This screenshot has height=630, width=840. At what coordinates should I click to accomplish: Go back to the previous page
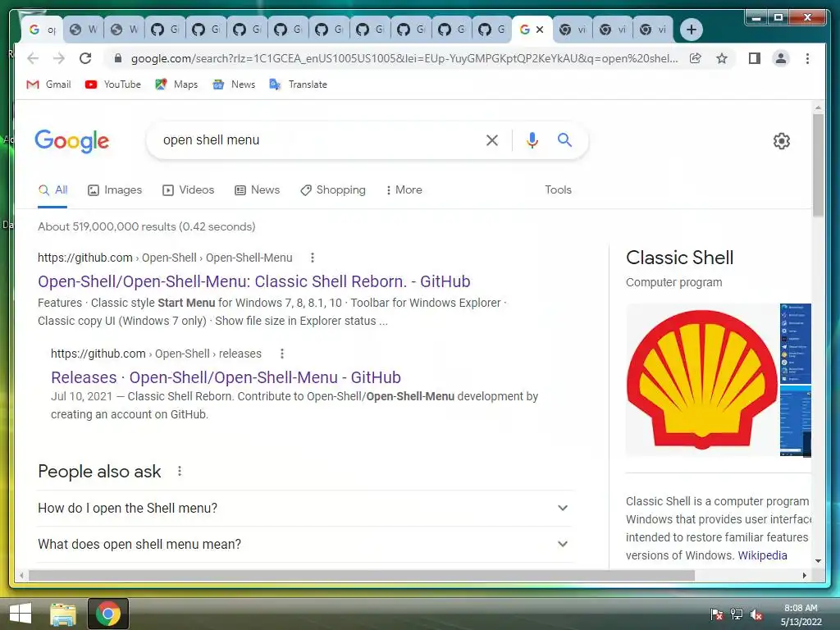point(33,58)
